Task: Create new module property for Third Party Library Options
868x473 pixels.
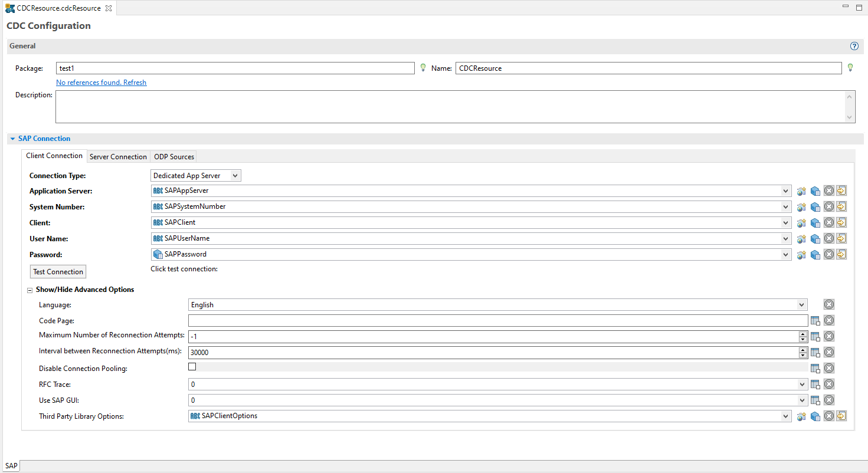Action: 801,416
